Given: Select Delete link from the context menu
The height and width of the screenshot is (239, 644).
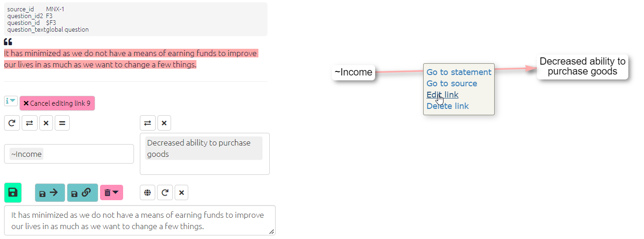Looking at the screenshot, I should point(448,106).
